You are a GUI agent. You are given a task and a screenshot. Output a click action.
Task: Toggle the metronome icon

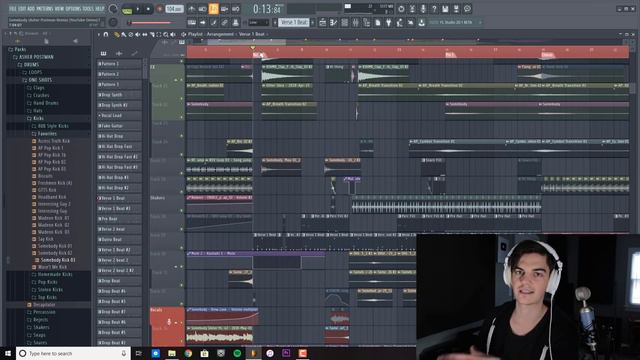pos(191,9)
